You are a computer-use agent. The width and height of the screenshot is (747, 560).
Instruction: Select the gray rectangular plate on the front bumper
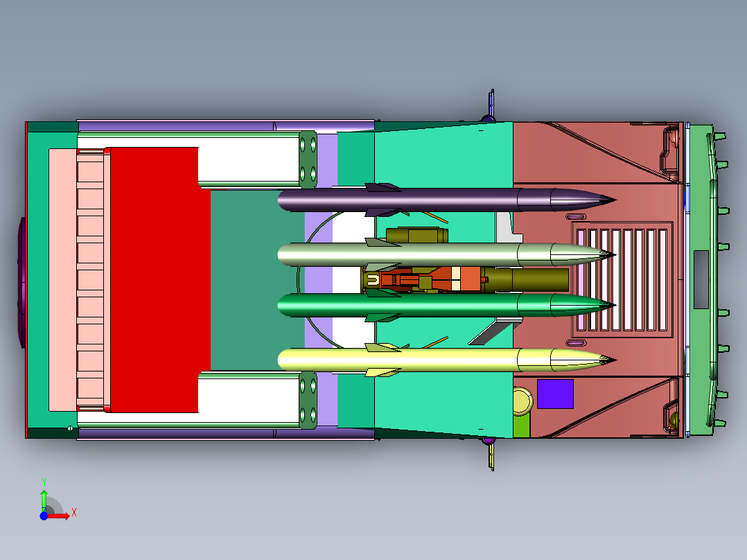click(x=701, y=280)
